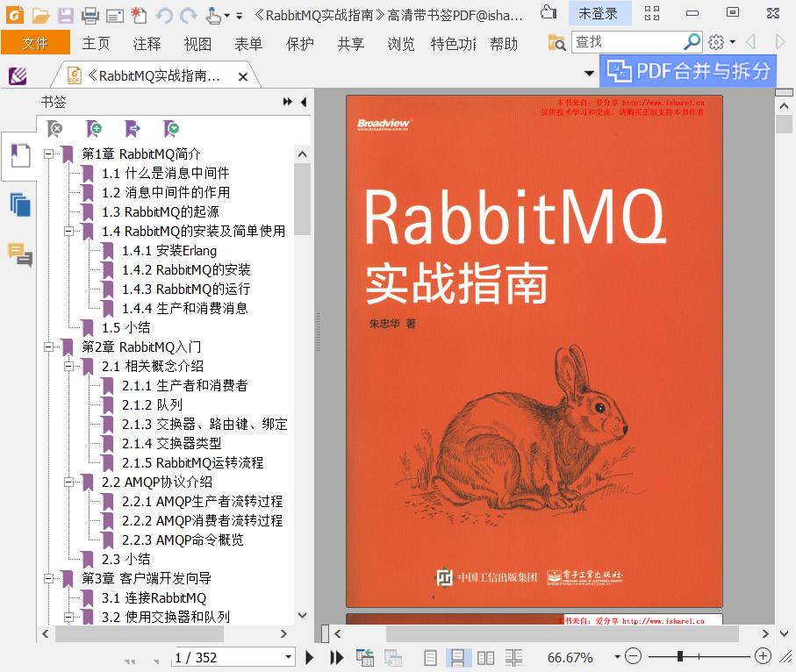Viewport: 796px width, 672px height.
Task: Select continuous facing view icon
Action: 513,658
